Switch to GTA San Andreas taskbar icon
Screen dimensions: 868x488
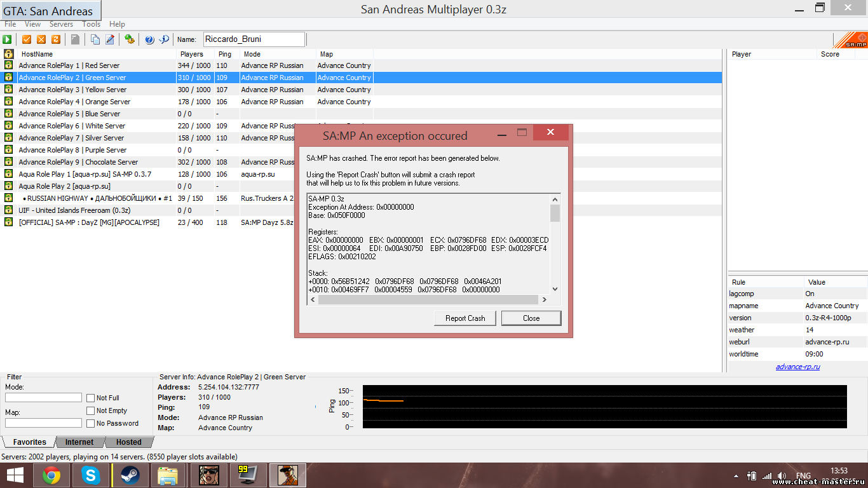[x=208, y=475]
